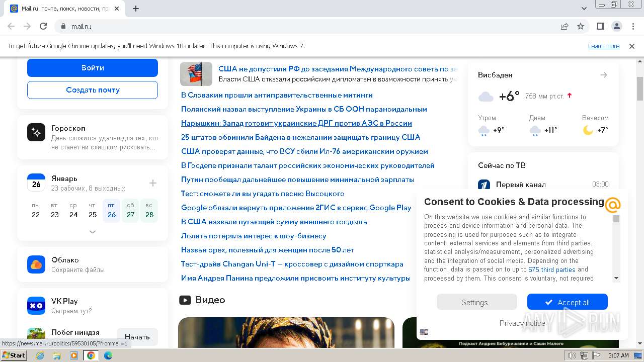Image resolution: width=644 pixels, height=362 pixels.
Task: Open the Chrome profile avatar icon
Action: coord(616,26)
